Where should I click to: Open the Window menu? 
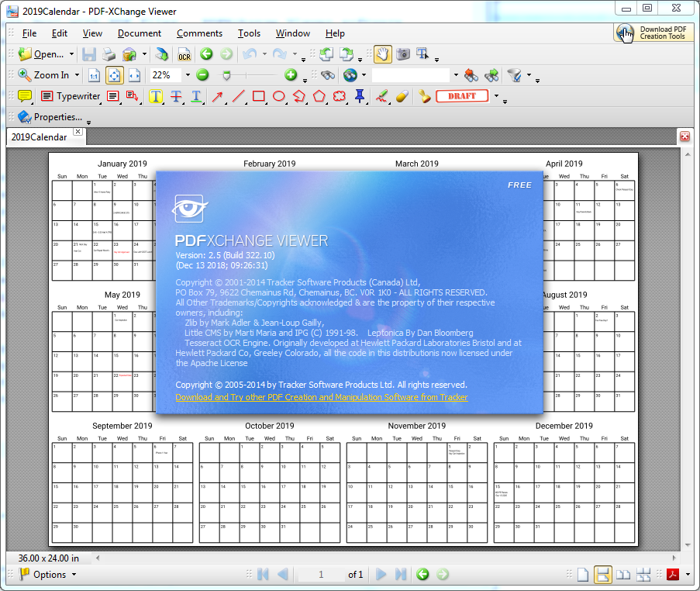292,33
